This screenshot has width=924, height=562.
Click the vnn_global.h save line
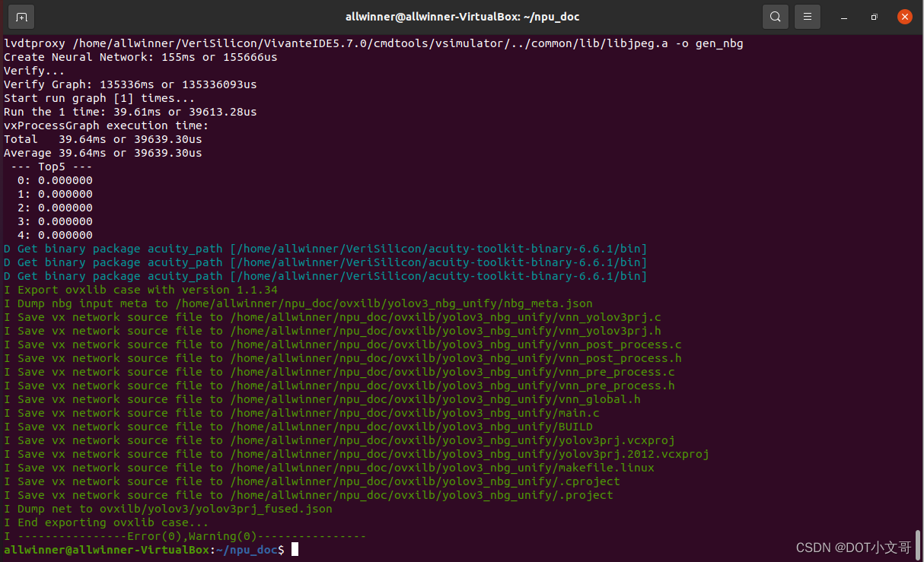coord(322,399)
